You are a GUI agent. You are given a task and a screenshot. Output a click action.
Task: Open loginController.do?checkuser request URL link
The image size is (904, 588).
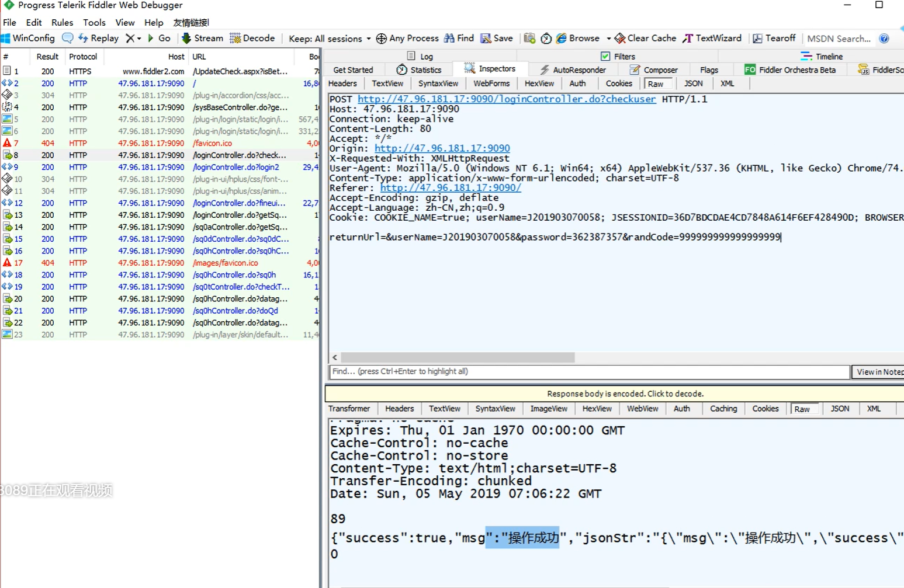click(x=507, y=99)
